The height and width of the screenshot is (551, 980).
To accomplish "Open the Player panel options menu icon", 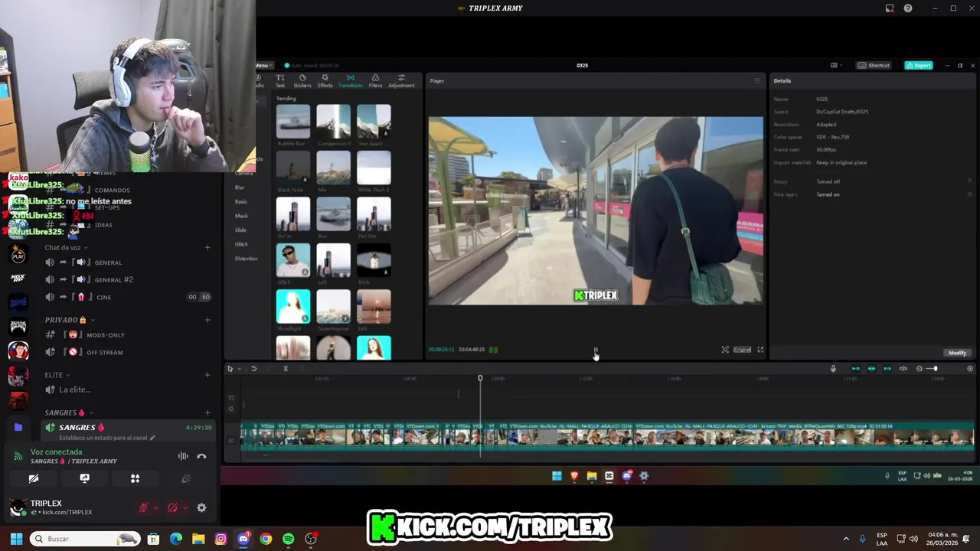I will [x=757, y=80].
